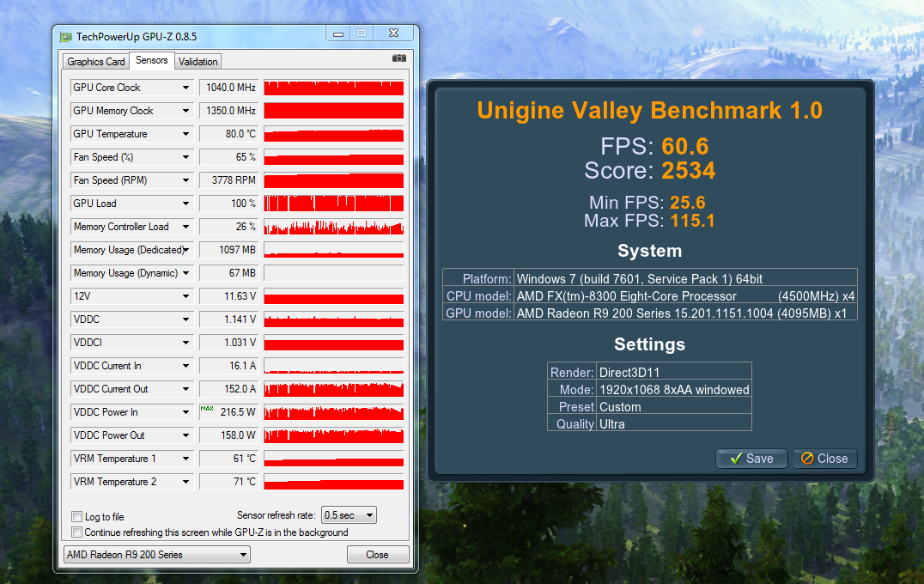The image size is (924, 584).
Task: Click the MAX indicator on VDDC Power In
Action: (x=207, y=409)
